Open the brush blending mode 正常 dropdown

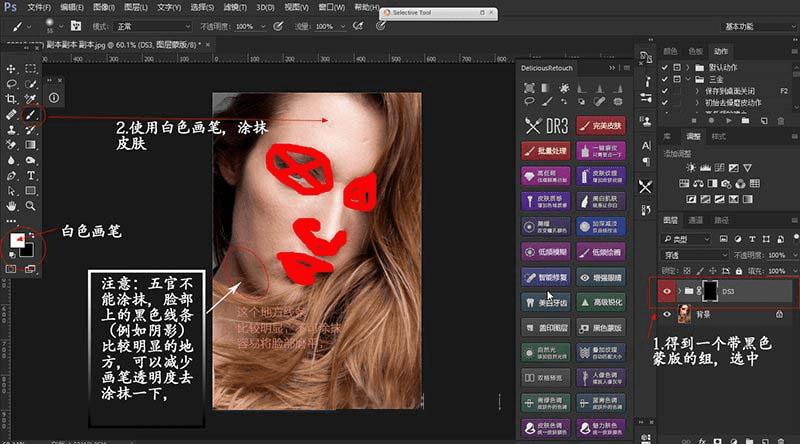[x=155, y=25]
